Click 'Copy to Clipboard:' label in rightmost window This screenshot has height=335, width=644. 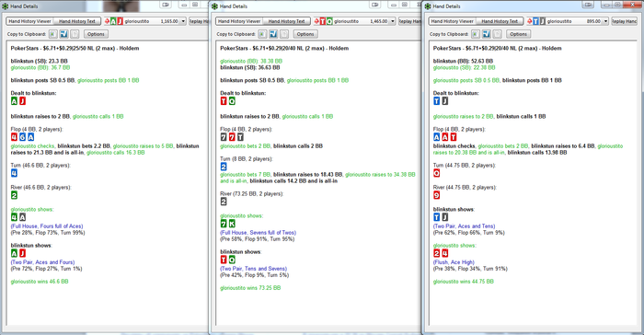449,34
